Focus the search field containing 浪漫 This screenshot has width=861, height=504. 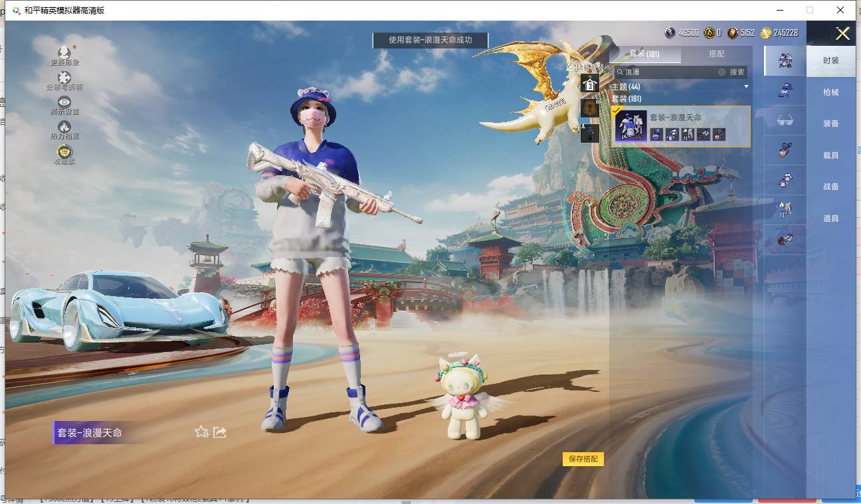670,72
